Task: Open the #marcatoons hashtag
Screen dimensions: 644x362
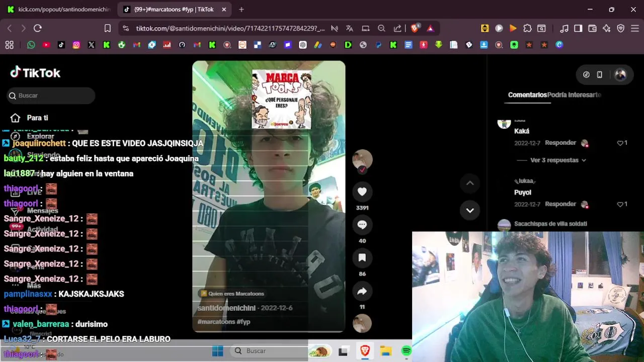Action: (x=216, y=322)
